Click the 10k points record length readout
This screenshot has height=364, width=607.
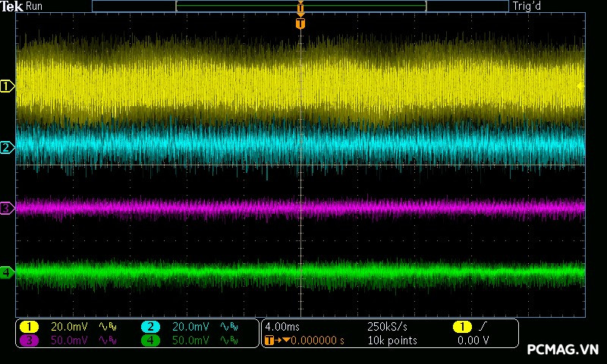pyautogui.click(x=392, y=340)
